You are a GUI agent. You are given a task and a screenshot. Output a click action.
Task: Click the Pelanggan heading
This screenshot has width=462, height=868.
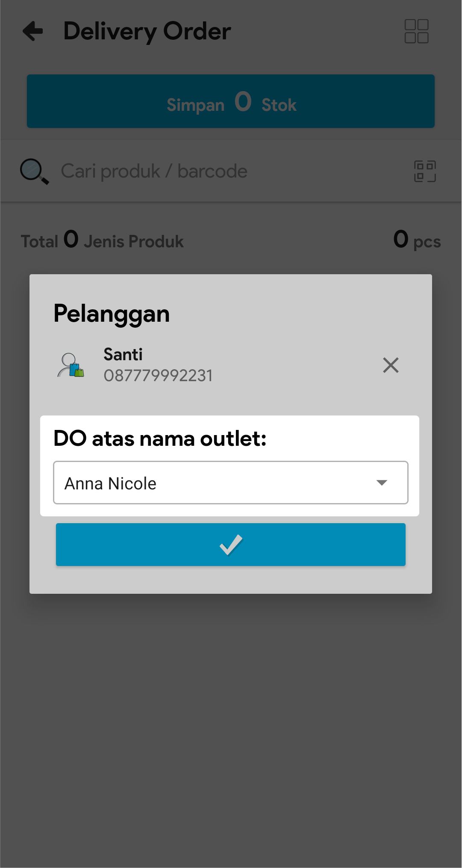click(112, 314)
